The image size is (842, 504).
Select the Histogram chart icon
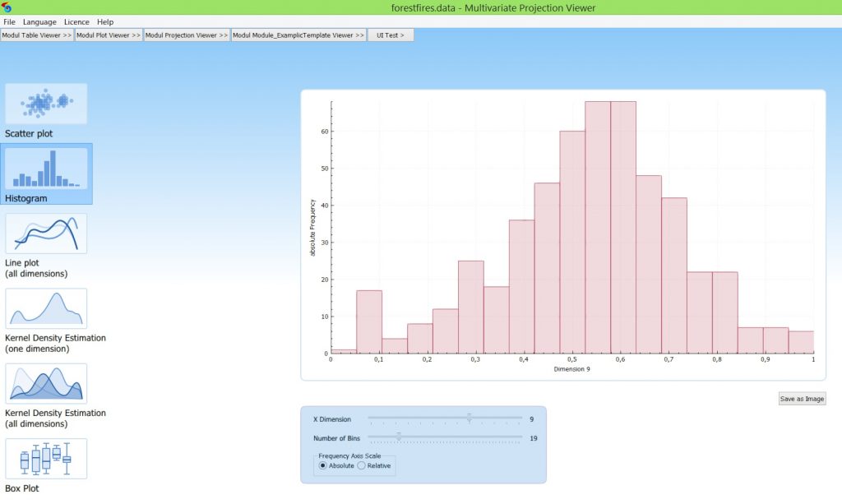point(46,169)
